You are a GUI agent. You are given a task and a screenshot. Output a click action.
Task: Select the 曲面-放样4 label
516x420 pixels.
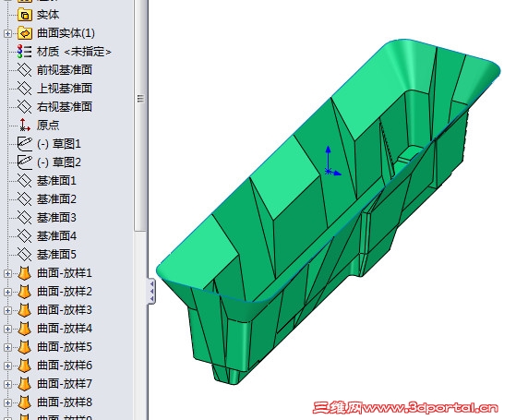pyautogui.click(x=65, y=329)
